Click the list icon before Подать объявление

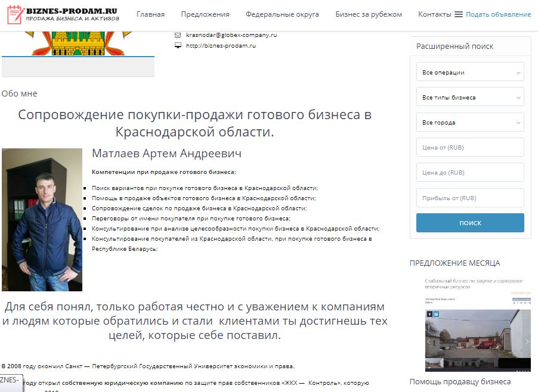[x=459, y=14]
